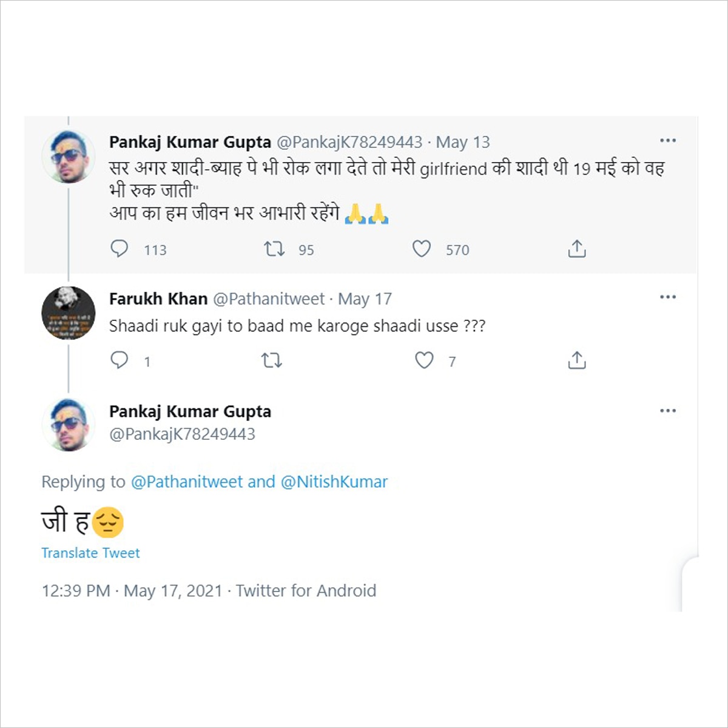
Task: Retweet the tweet with 95 retweets
Action: coord(274,249)
